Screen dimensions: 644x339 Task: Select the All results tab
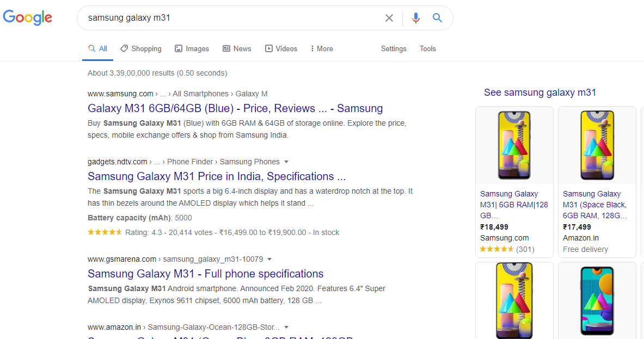point(98,48)
